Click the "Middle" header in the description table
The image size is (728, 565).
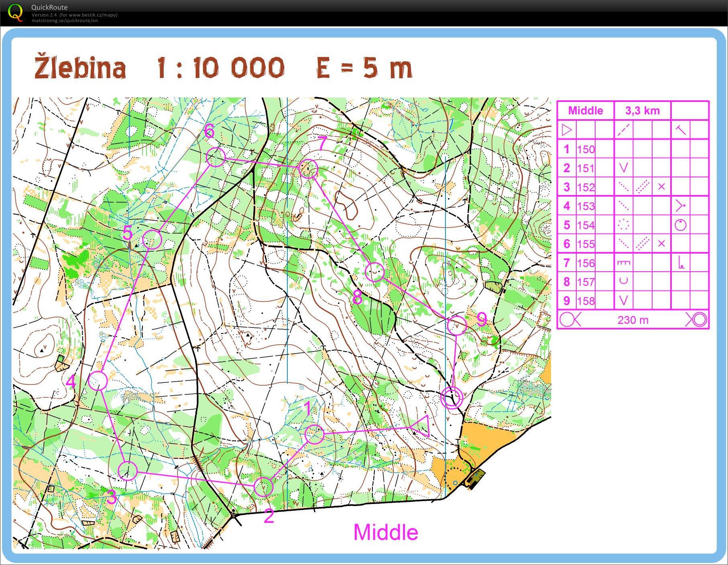pyautogui.click(x=586, y=111)
